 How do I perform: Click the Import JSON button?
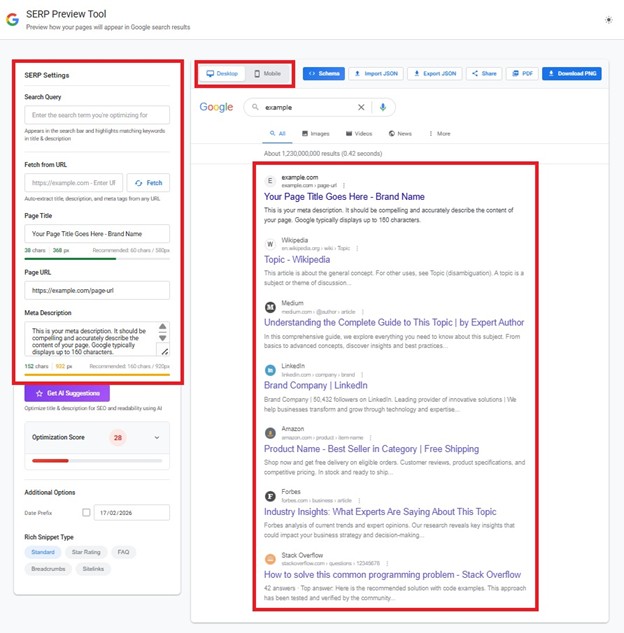click(375, 74)
